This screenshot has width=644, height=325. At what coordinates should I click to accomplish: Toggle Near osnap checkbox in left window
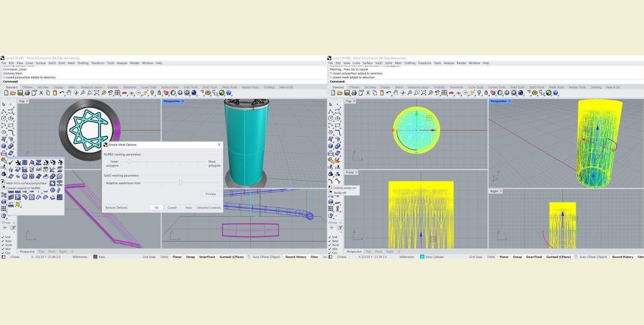[3, 241]
